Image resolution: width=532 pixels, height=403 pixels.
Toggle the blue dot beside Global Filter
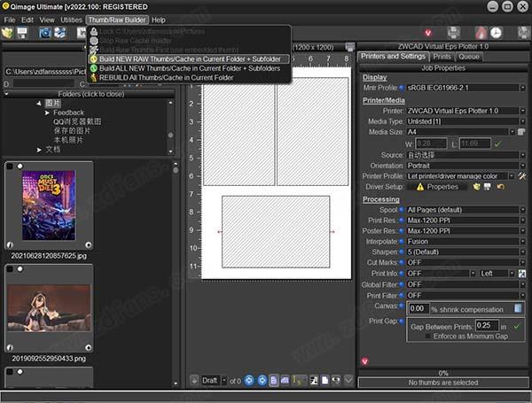402,284
